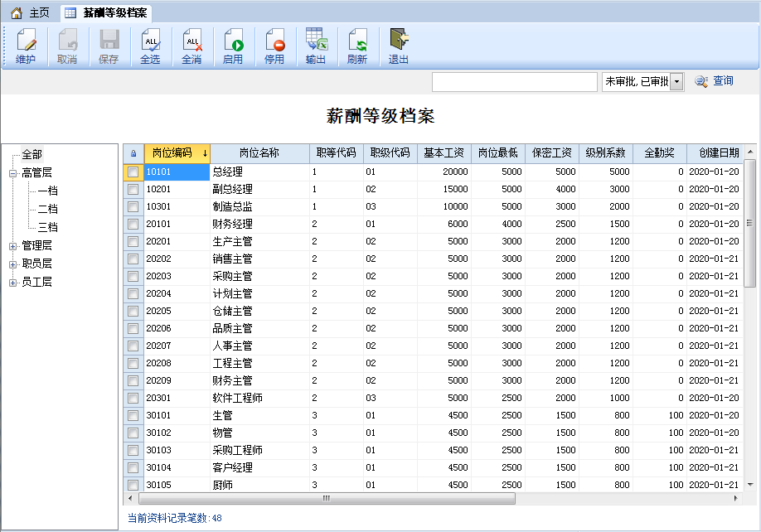761x532 pixels.
Task: Click the horizontal scrollbar thumb under the table
Action: click(x=327, y=498)
